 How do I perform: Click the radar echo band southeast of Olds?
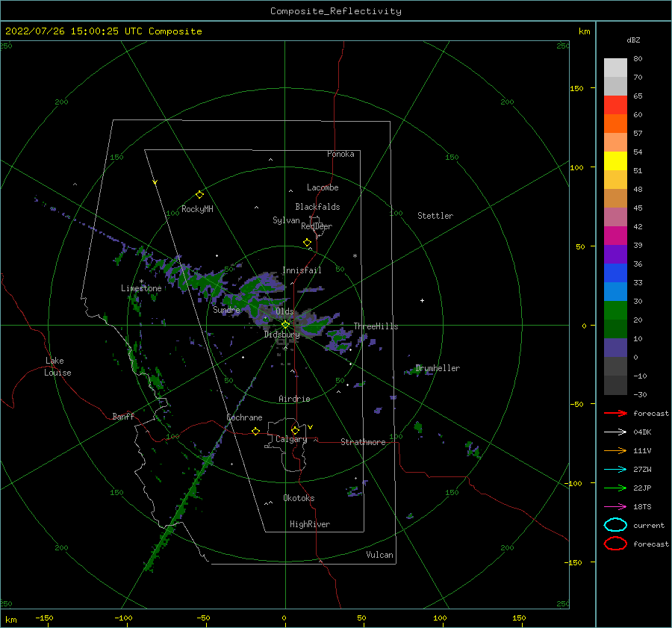coord(316,325)
